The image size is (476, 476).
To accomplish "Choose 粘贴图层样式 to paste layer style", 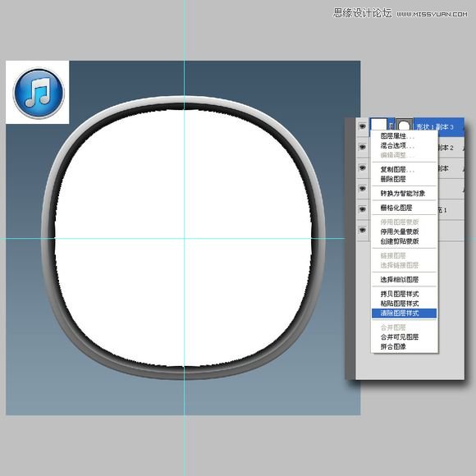I will click(x=400, y=304).
